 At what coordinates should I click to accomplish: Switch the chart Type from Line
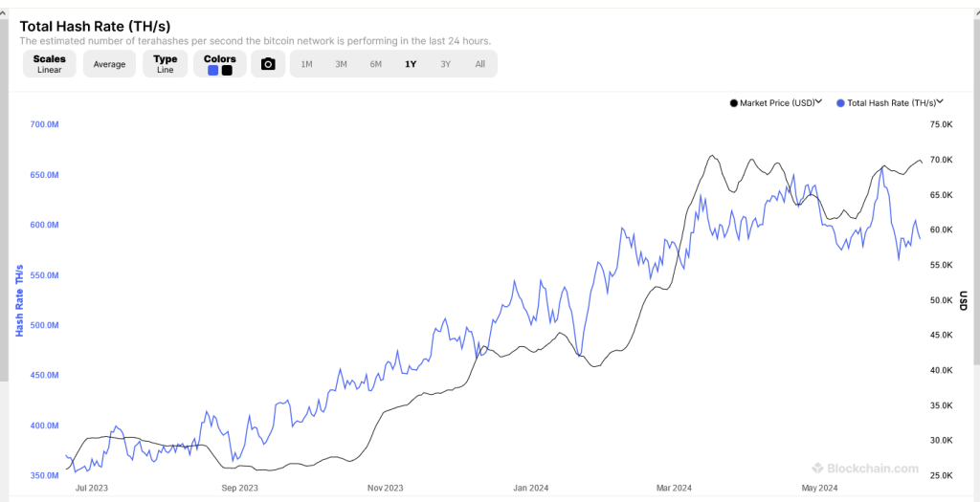(166, 64)
